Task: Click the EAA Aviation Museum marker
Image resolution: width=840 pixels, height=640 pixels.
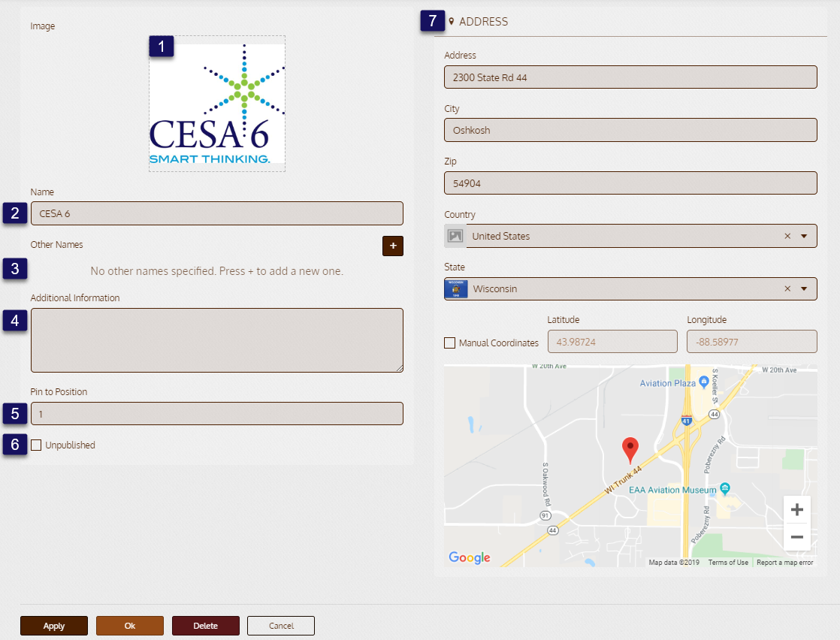Action: (725, 488)
